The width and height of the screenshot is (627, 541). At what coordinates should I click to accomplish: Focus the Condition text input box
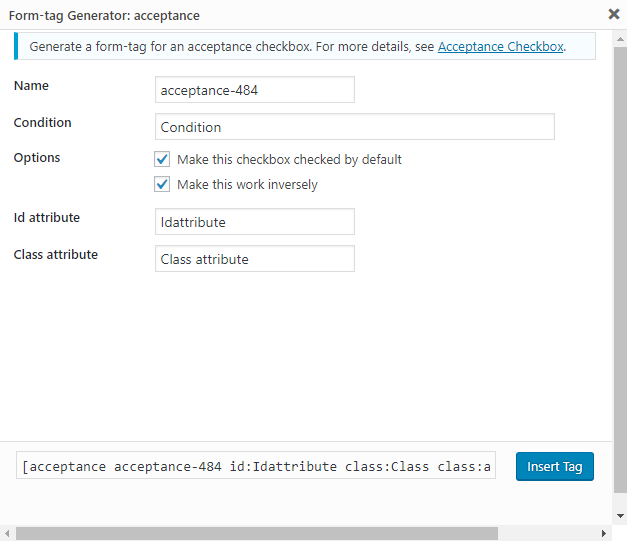(355, 127)
